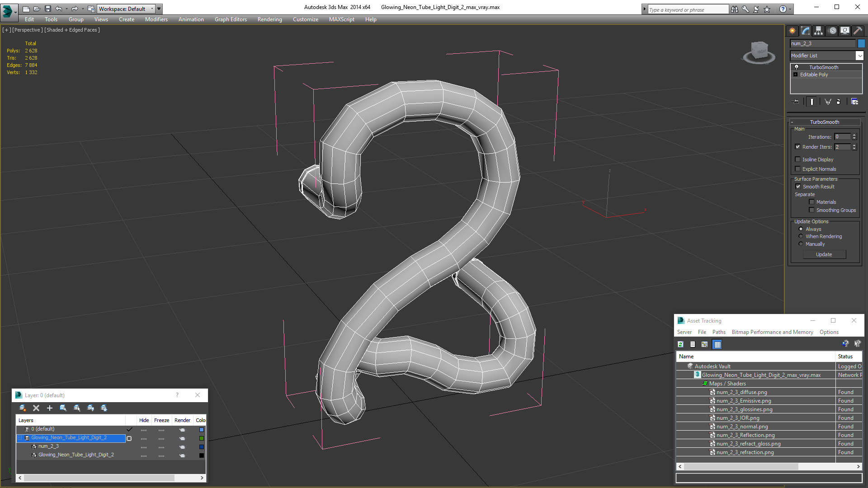Click Create New Layer icon

23,408
